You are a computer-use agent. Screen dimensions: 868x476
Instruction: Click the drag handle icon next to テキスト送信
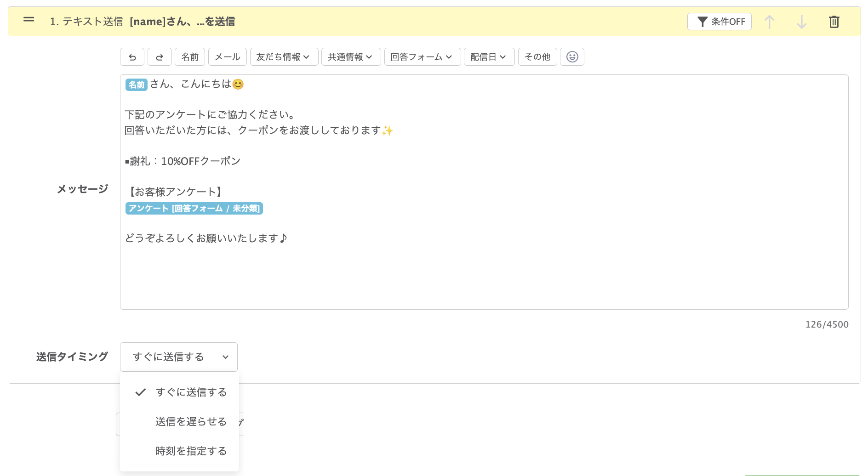click(x=29, y=20)
